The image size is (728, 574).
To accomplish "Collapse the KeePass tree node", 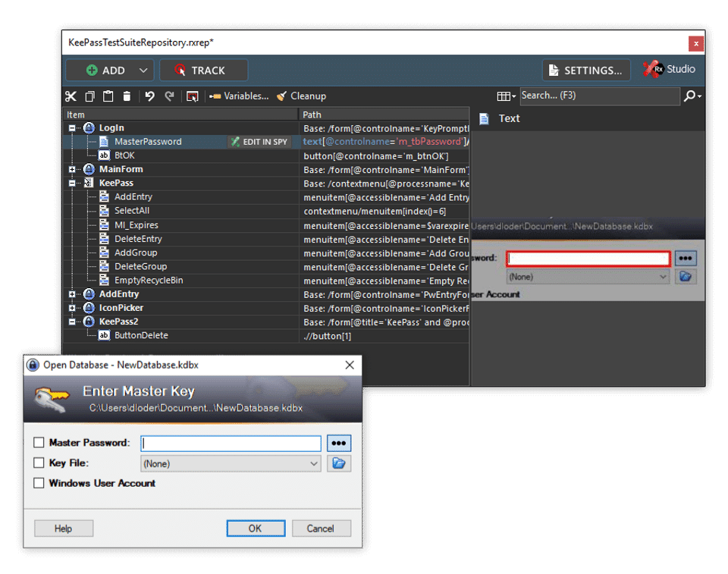I will click(72, 183).
